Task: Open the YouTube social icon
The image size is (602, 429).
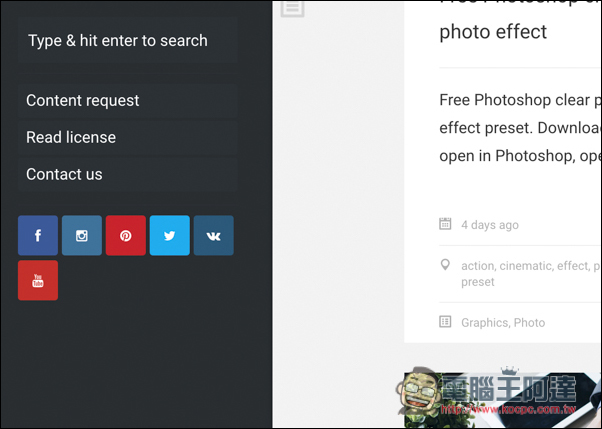Action: [38, 280]
